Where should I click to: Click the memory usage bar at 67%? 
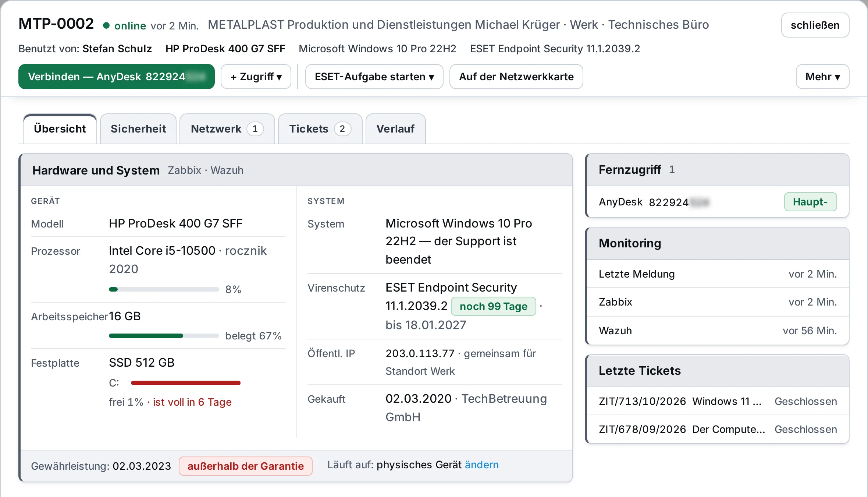point(164,336)
